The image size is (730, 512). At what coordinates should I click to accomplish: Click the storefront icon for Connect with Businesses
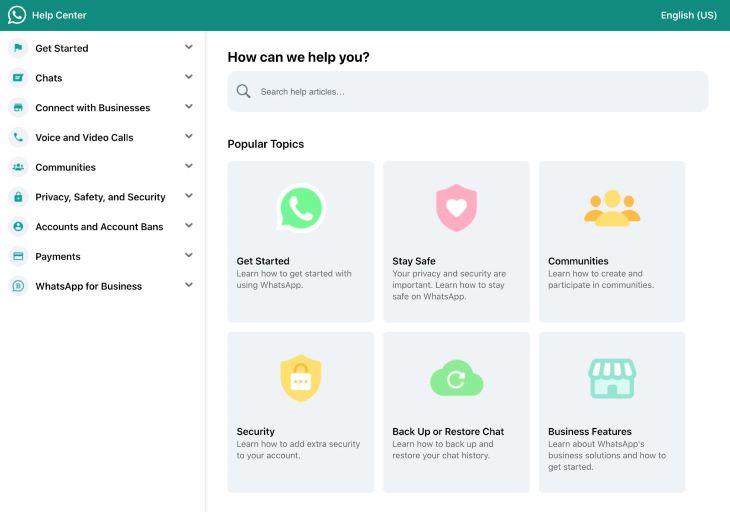point(18,108)
